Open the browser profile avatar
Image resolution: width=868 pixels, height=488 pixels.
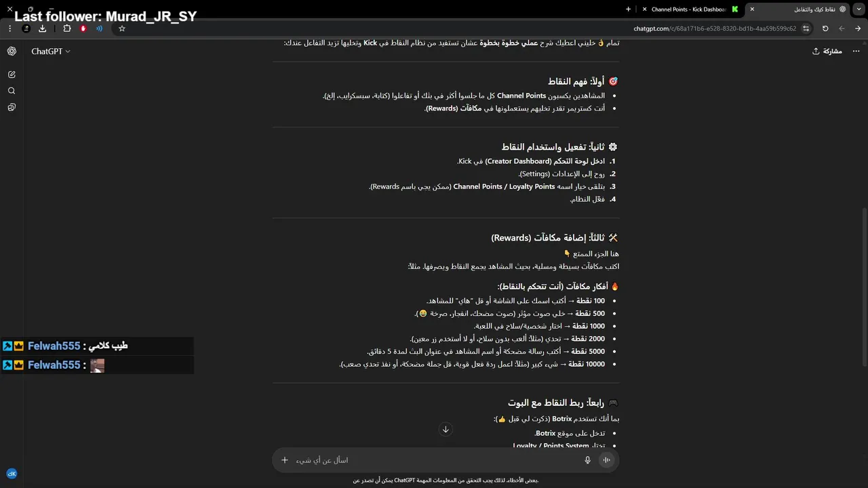[26, 28]
